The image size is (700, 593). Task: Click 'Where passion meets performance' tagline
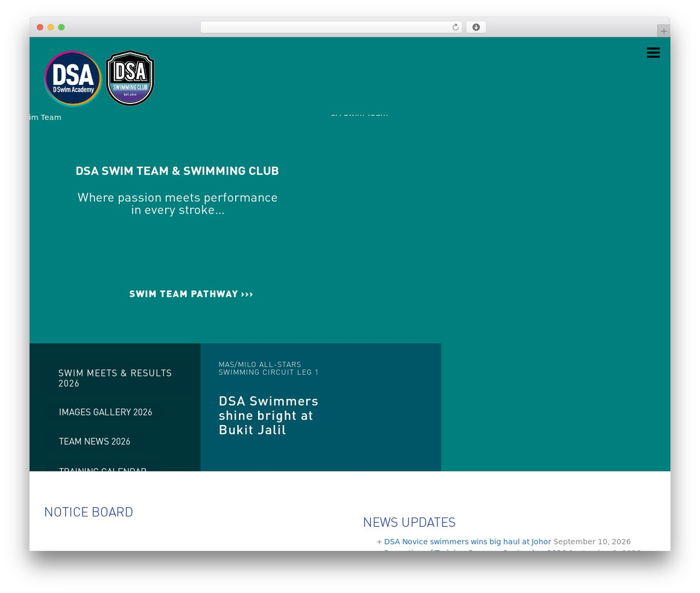pos(178,204)
